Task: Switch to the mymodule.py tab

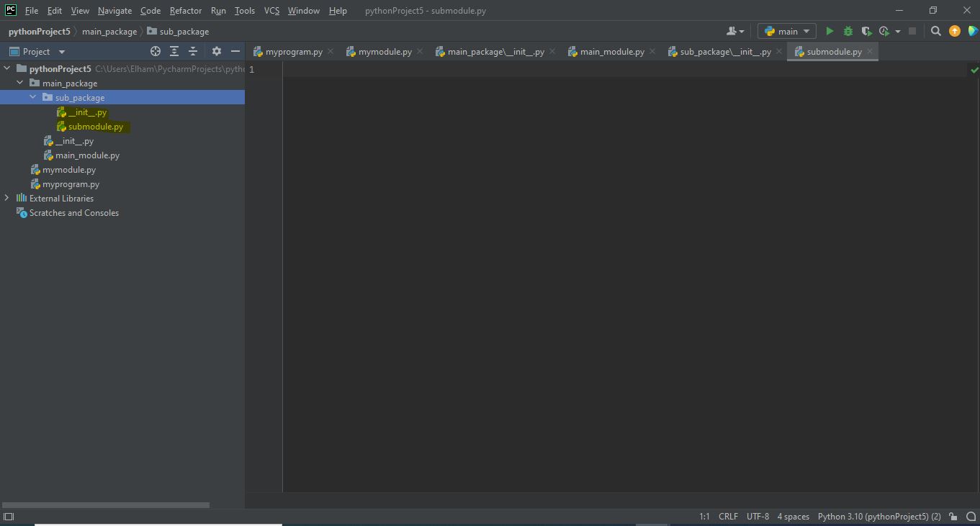Action: 379,52
